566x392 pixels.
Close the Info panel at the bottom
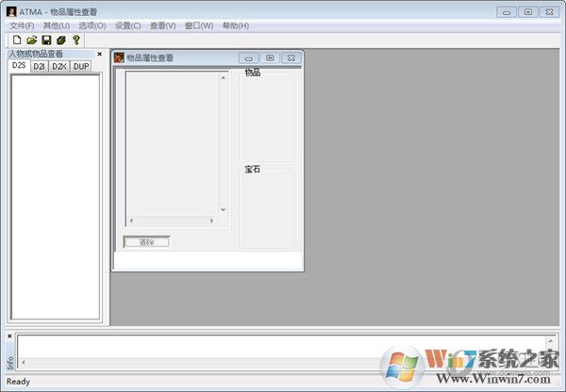pos(9,336)
